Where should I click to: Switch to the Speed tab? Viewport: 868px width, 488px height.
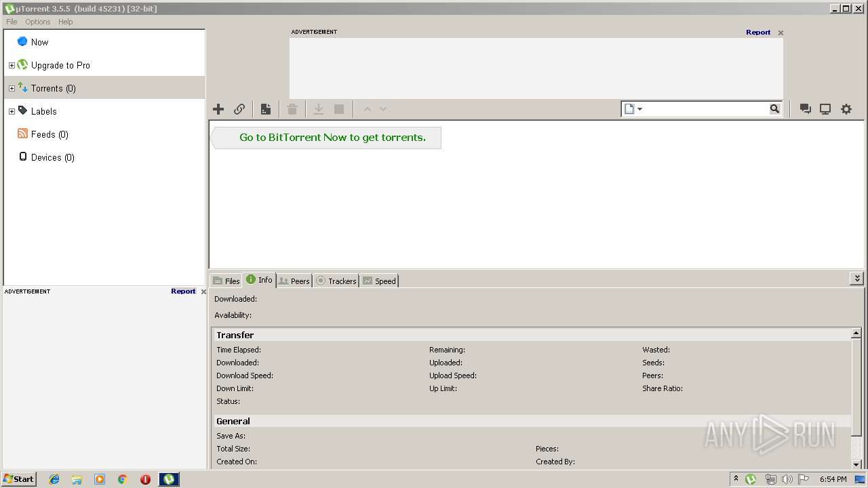(379, 281)
